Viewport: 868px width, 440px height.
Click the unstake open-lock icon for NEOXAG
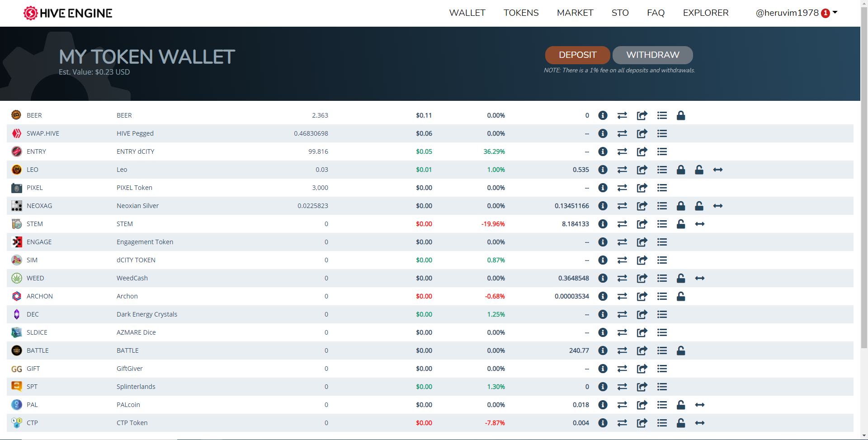coord(699,206)
